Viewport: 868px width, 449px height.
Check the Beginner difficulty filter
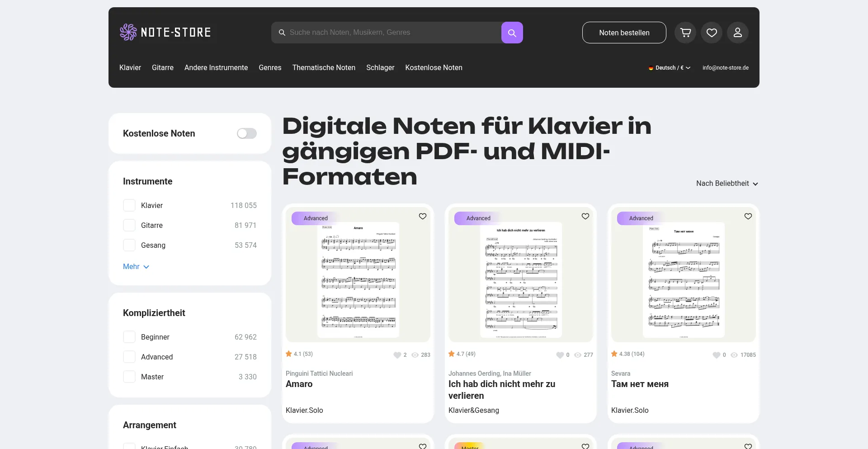[x=129, y=337]
